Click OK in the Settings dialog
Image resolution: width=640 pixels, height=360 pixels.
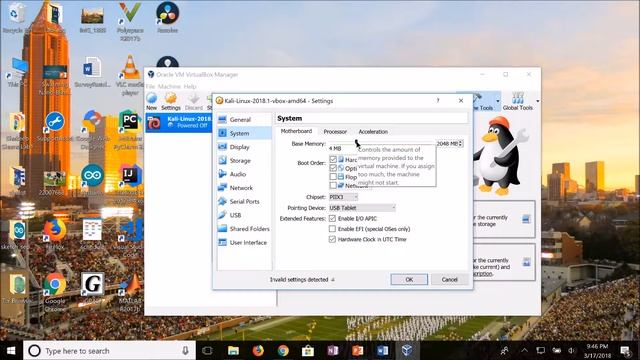point(409,280)
